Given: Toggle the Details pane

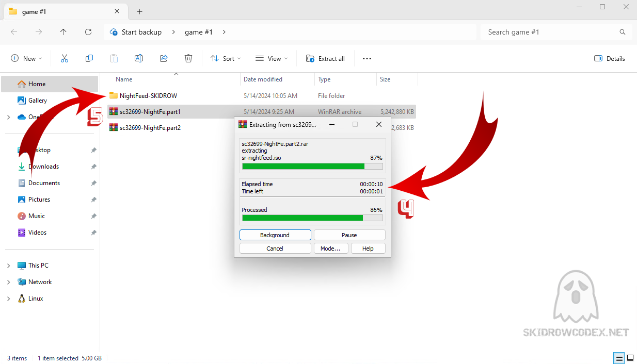Looking at the screenshot, I should [x=610, y=59].
